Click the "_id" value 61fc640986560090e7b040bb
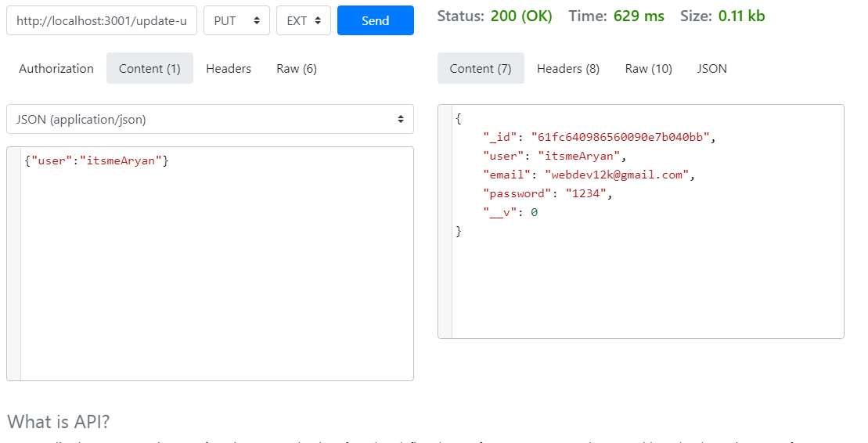Image resolution: width=868 pixels, height=443 pixels. point(620,137)
